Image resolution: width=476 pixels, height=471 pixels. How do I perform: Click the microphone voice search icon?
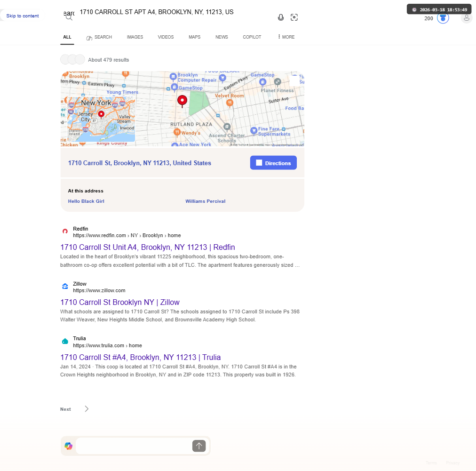(281, 17)
